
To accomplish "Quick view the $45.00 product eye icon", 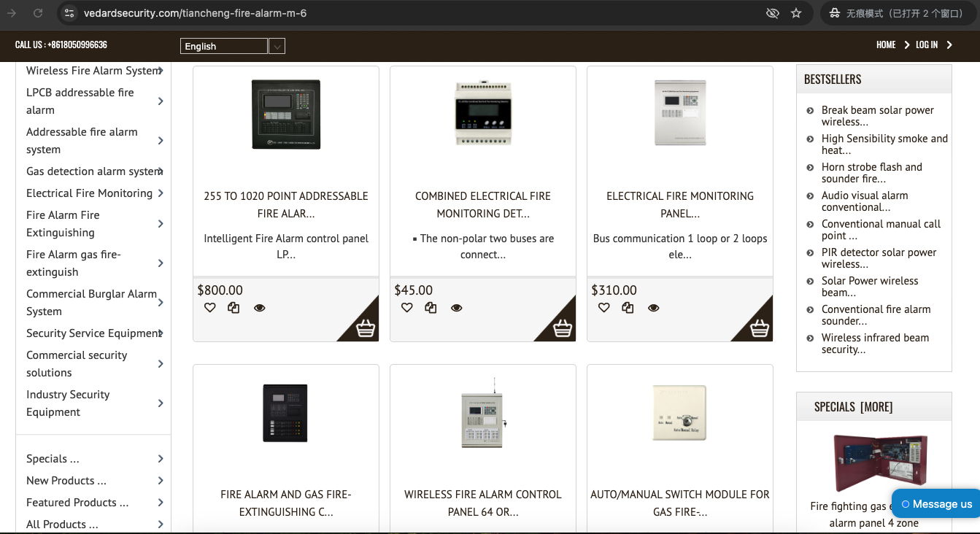I will (x=456, y=308).
